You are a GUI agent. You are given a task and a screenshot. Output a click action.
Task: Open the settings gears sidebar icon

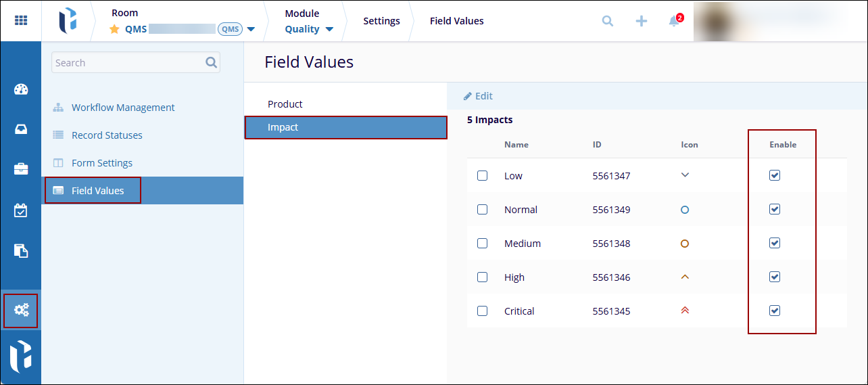[x=21, y=311]
